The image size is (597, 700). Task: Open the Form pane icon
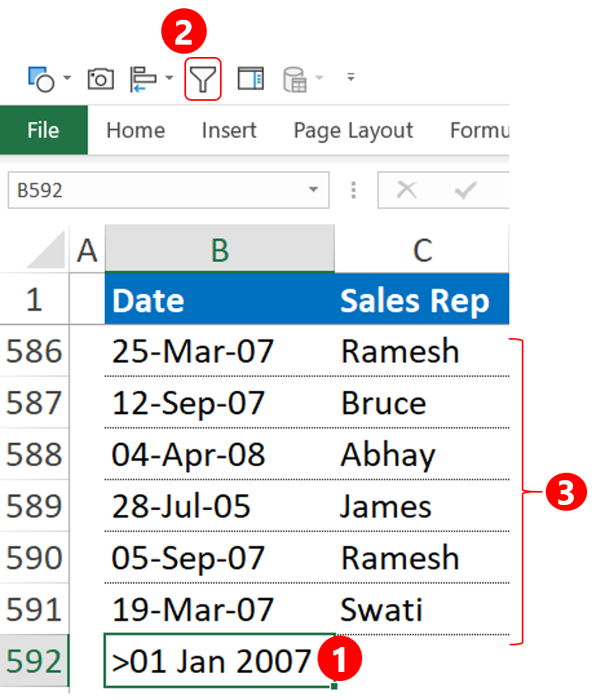tap(251, 79)
